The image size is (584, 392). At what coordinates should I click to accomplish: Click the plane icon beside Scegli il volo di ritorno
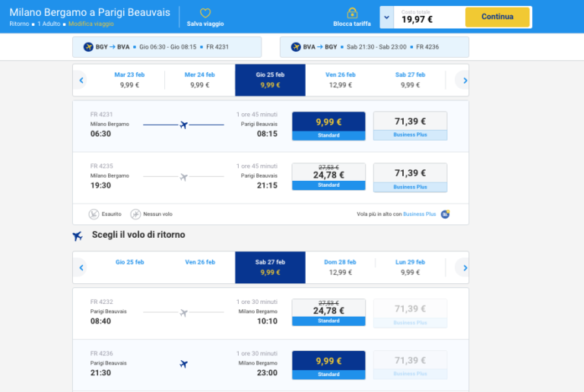[x=78, y=236]
